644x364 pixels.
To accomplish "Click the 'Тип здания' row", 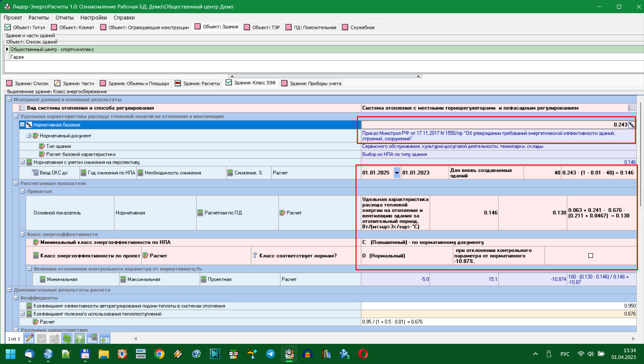I will 59,146.
